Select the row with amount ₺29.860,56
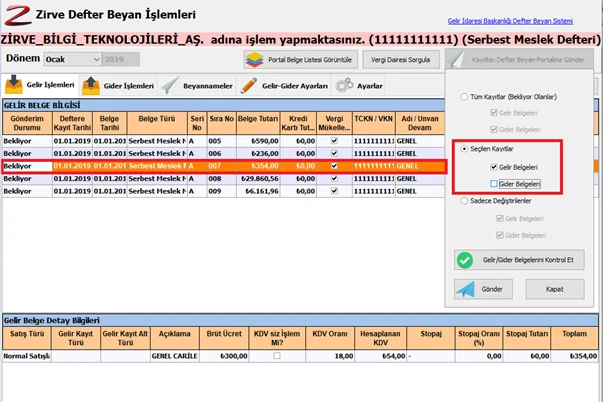Screen dimensions: 603x402 [x=223, y=178]
